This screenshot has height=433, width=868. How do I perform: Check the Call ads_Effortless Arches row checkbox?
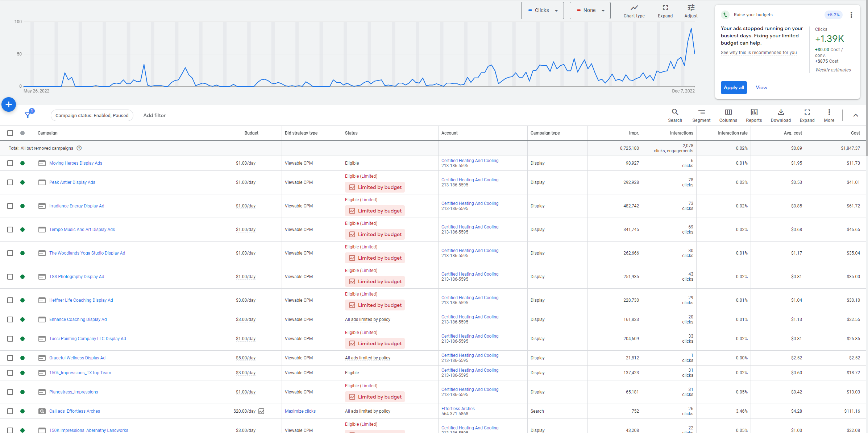10,411
